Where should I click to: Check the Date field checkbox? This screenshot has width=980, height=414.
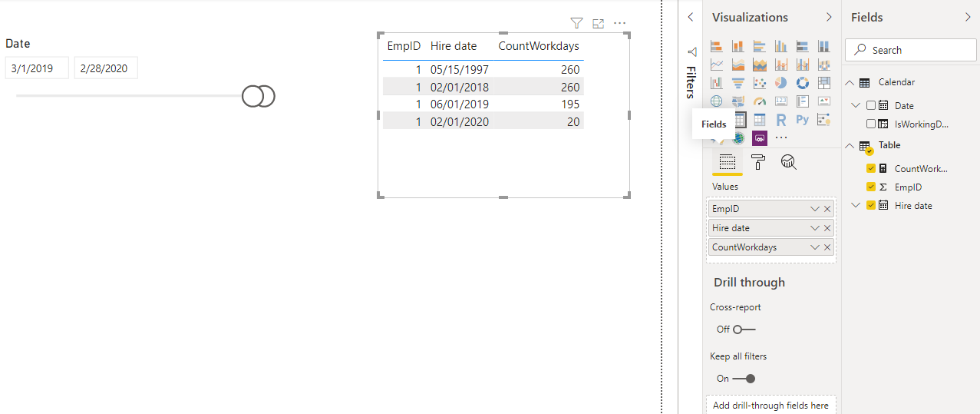click(871, 105)
